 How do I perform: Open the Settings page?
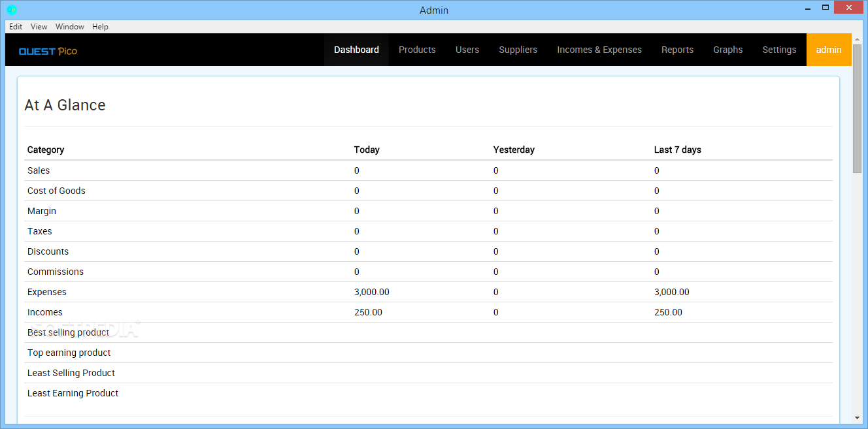779,50
